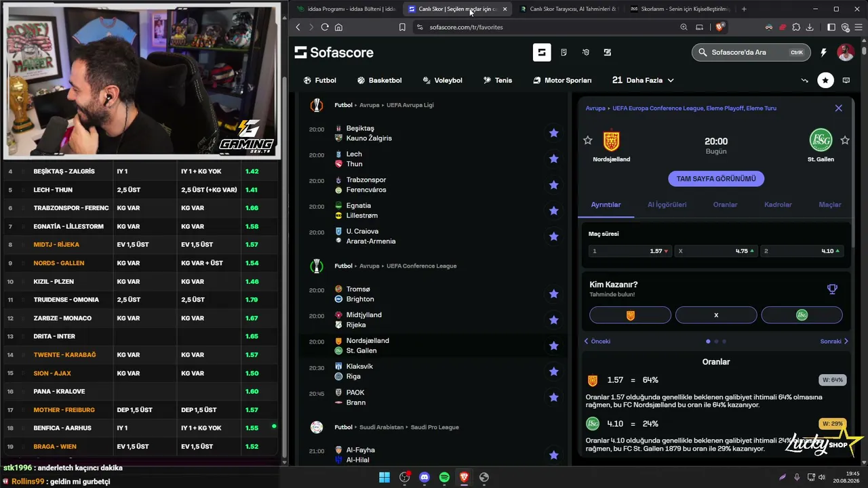Unfavorite the Trabzonspor - Ferencváros match
This screenshot has height=488, width=868.
(554, 184)
